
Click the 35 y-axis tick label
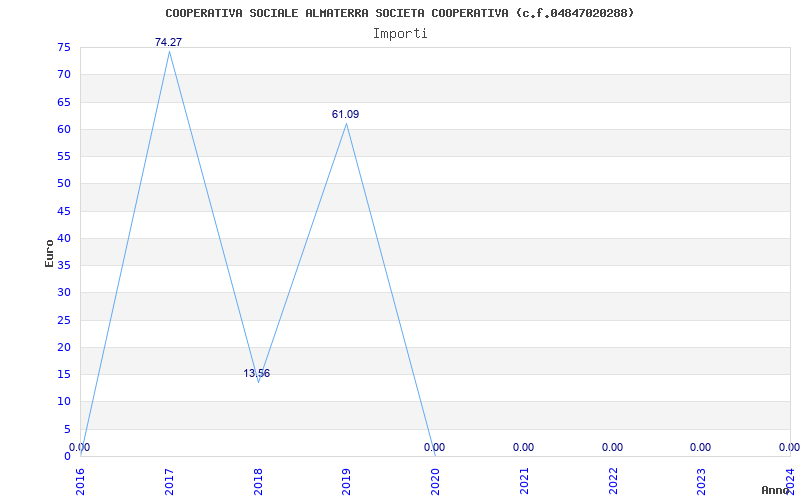point(64,265)
